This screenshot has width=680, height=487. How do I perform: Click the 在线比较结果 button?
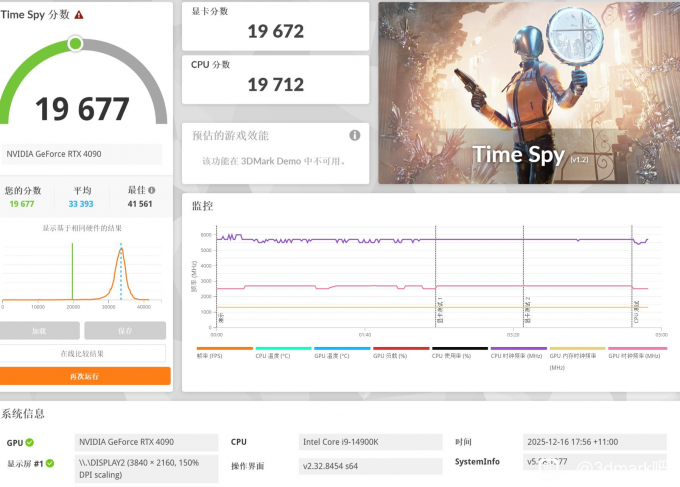click(82, 353)
